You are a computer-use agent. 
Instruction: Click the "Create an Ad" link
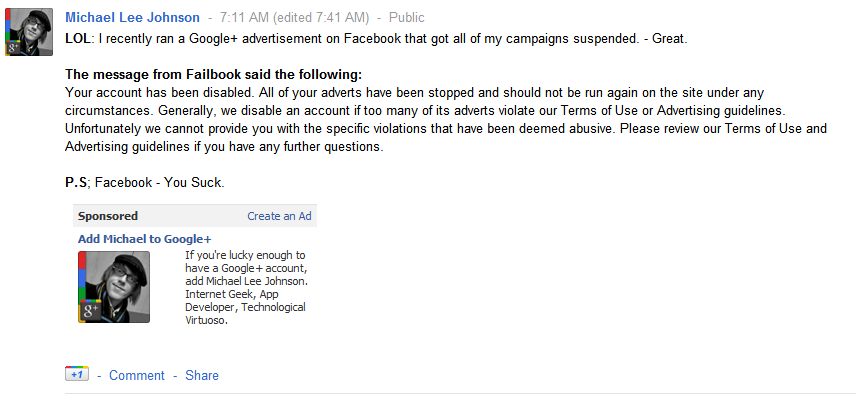279,216
